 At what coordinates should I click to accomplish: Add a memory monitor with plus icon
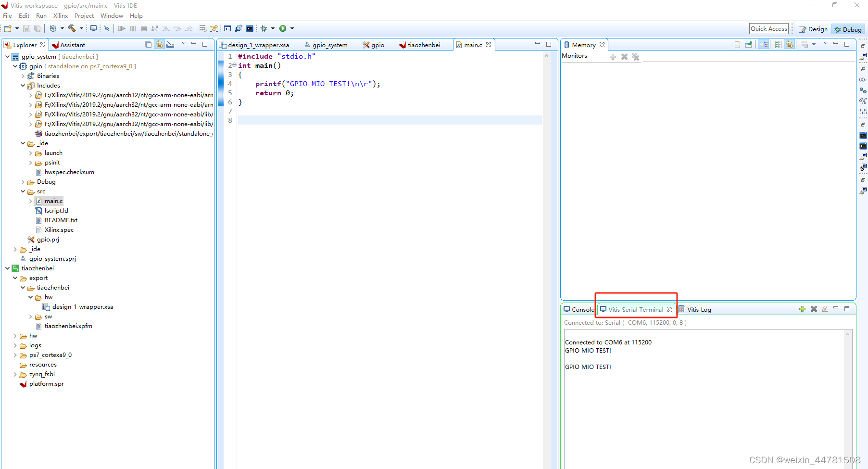point(613,57)
